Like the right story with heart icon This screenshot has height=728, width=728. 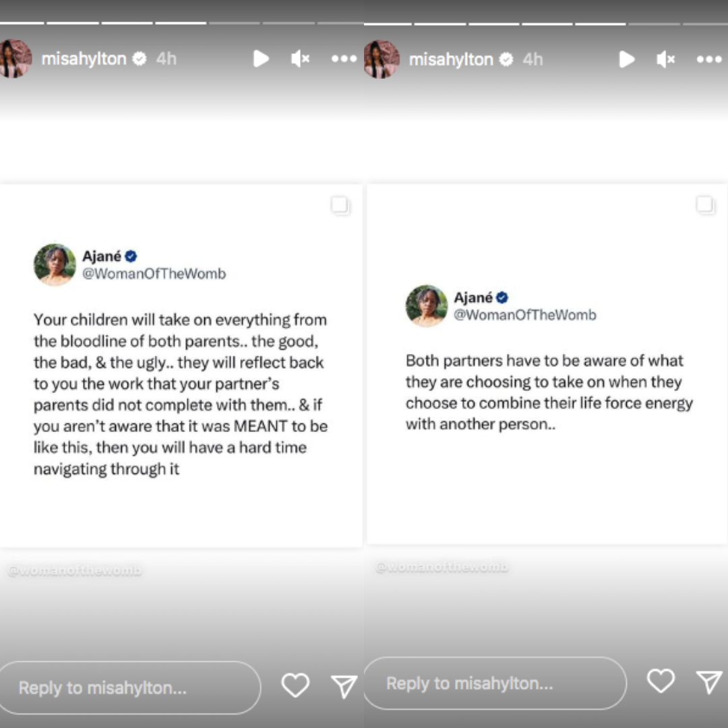(x=661, y=681)
